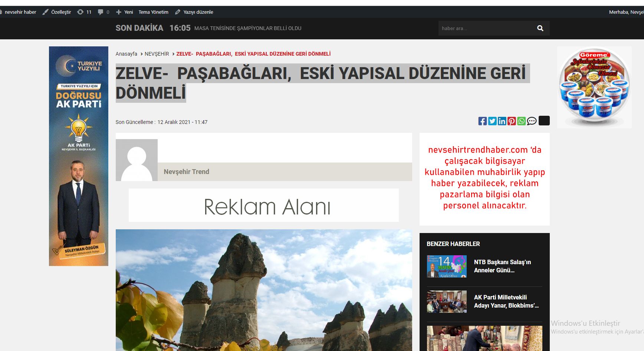Share article on Facebook

(x=482, y=121)
